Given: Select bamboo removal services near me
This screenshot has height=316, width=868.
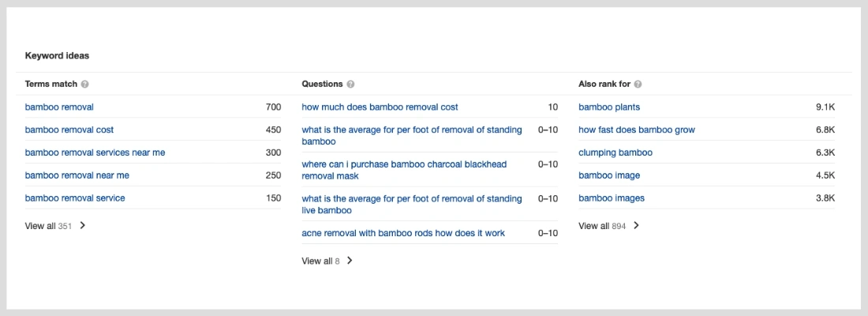Looking at the screenshot, I should (95, 152).
